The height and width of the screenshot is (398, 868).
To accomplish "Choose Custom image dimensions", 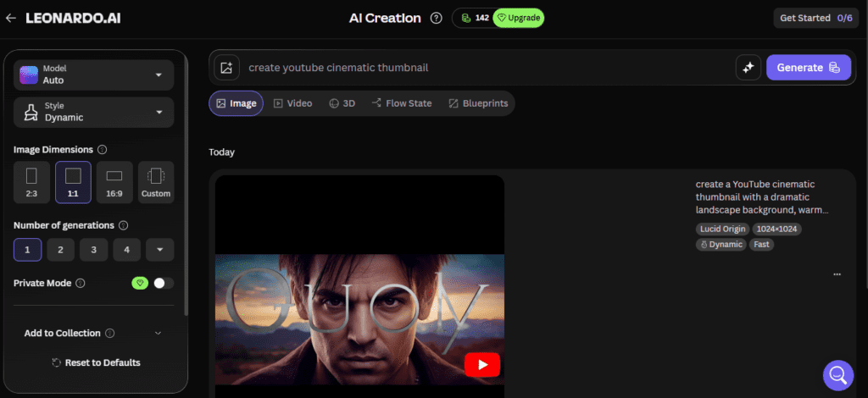I will pyautogui.click(x=156, y=182).
